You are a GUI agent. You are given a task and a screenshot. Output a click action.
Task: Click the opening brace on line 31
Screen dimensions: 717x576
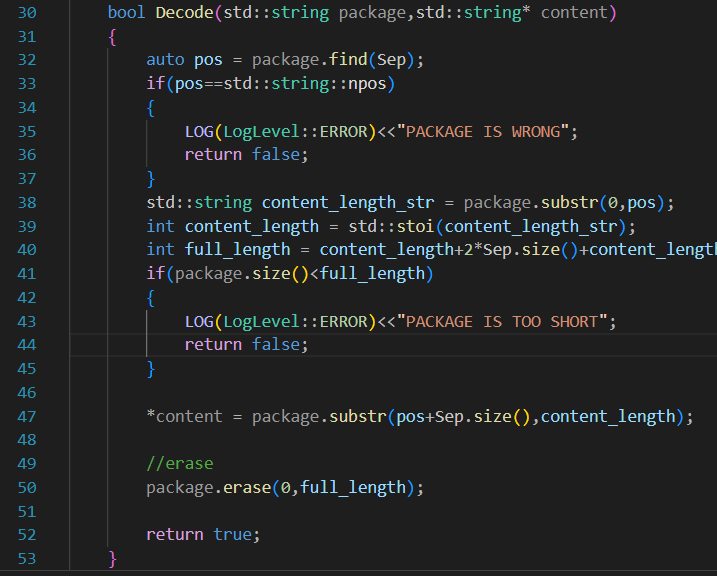pos(112,37)
